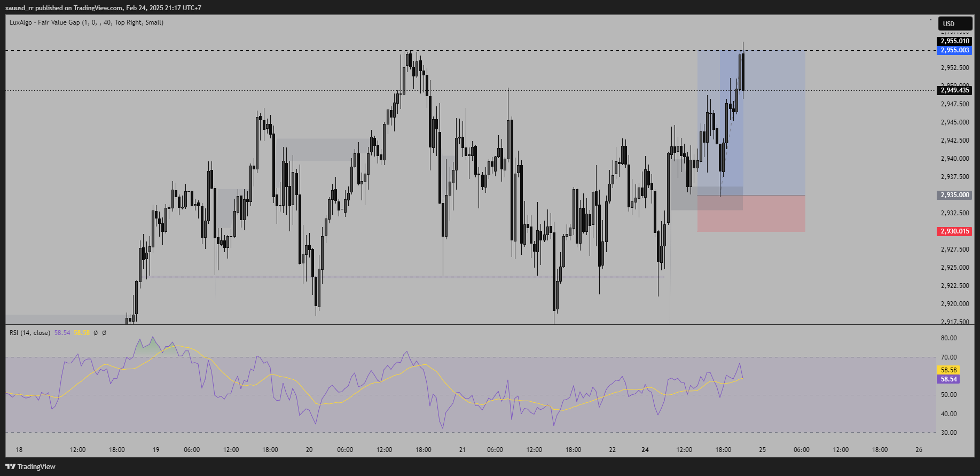
Task: Click the purple 58.54 value in the RSI legend
Action: (x=62, y=333)
